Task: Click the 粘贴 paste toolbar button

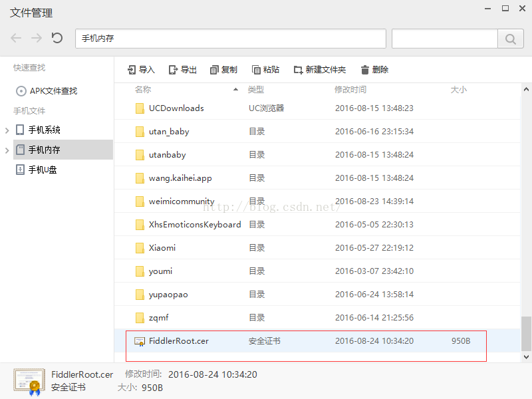Action: tap(265, 70)
